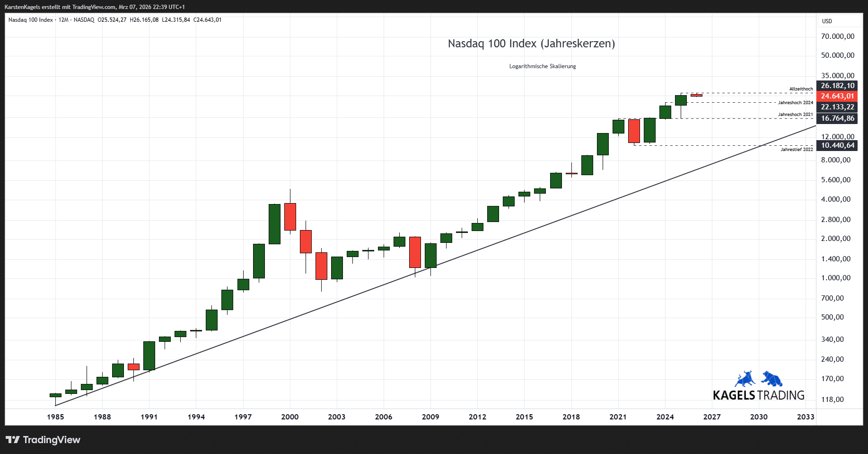Open the USD currency selector
This screenshot has height=454, width=868.
[827, 21]
